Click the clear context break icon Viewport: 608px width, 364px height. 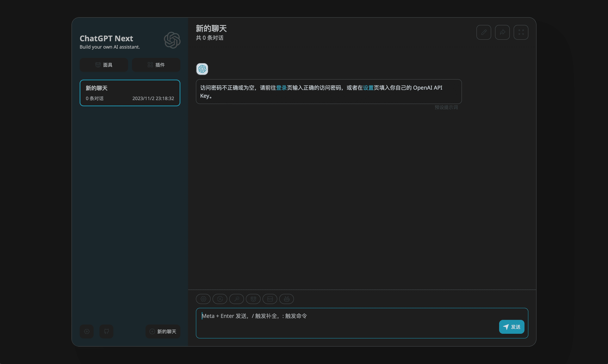pos(270,299)
